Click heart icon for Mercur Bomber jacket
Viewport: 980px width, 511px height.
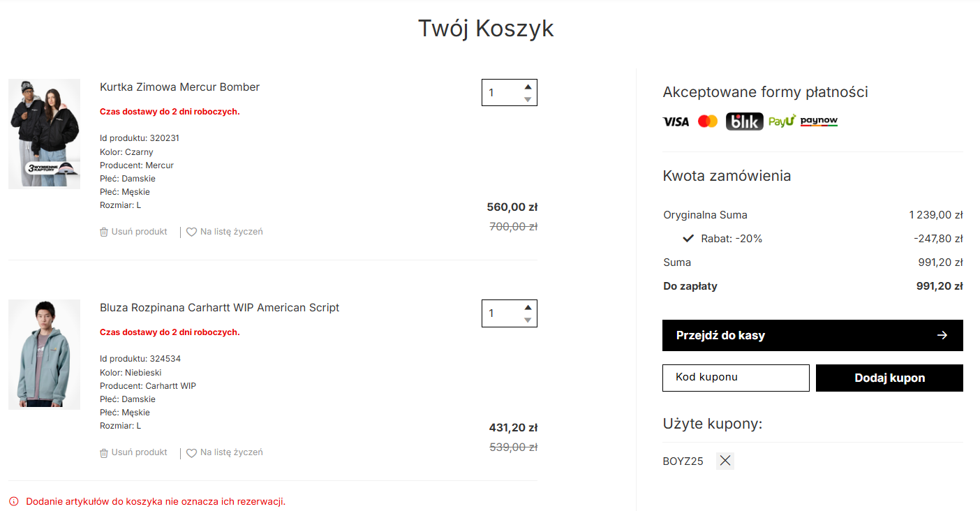pos(191,232)
